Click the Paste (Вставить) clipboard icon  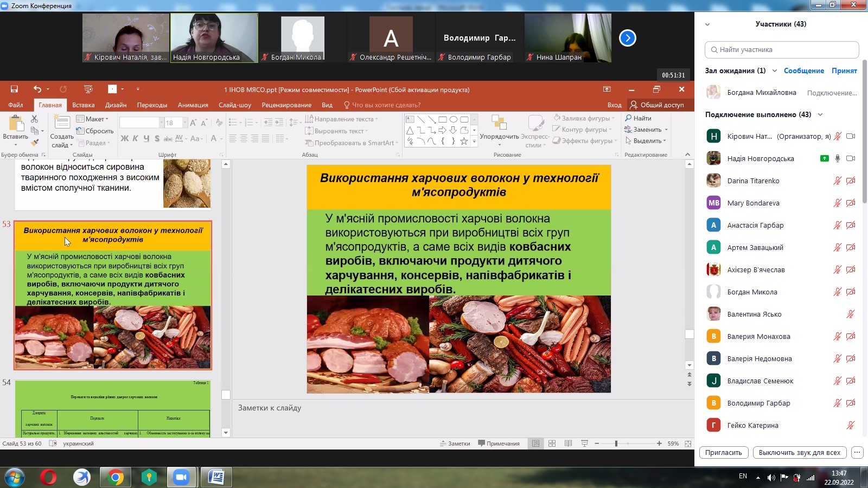click(15, 126)
